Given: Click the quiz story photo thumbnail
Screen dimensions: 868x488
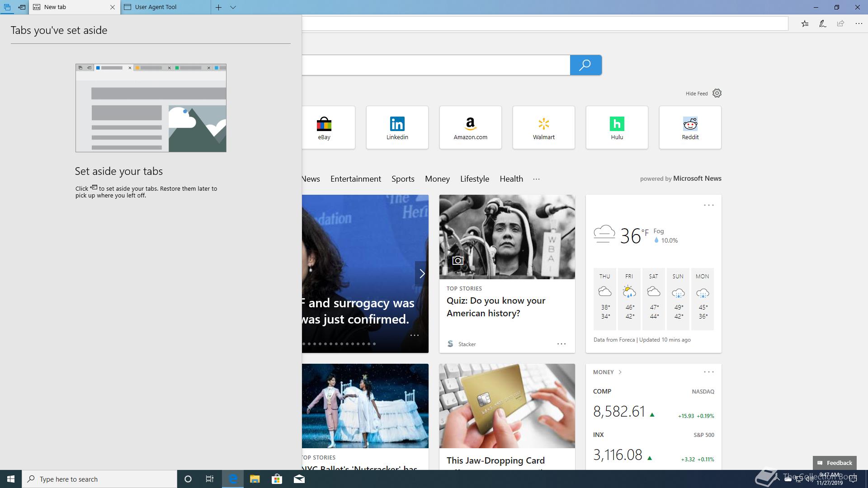Looking at the screenshot, I should coord(507,237).
